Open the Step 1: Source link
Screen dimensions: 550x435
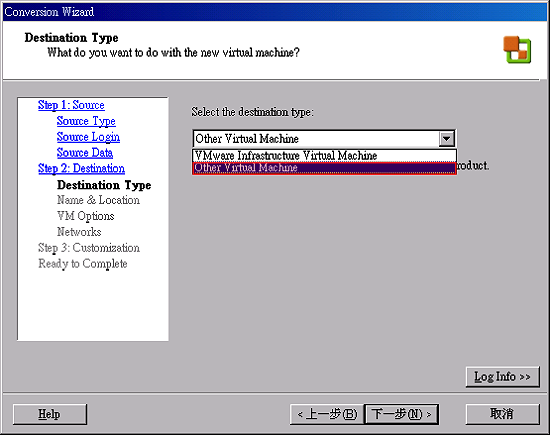coord(71,105)
